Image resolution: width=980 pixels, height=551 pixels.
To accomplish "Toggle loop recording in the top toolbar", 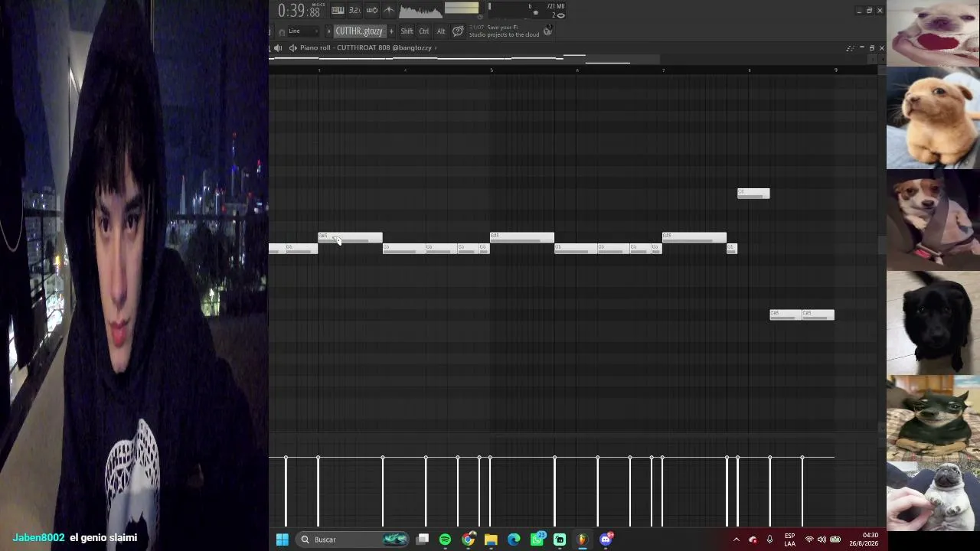I will 372,10.
